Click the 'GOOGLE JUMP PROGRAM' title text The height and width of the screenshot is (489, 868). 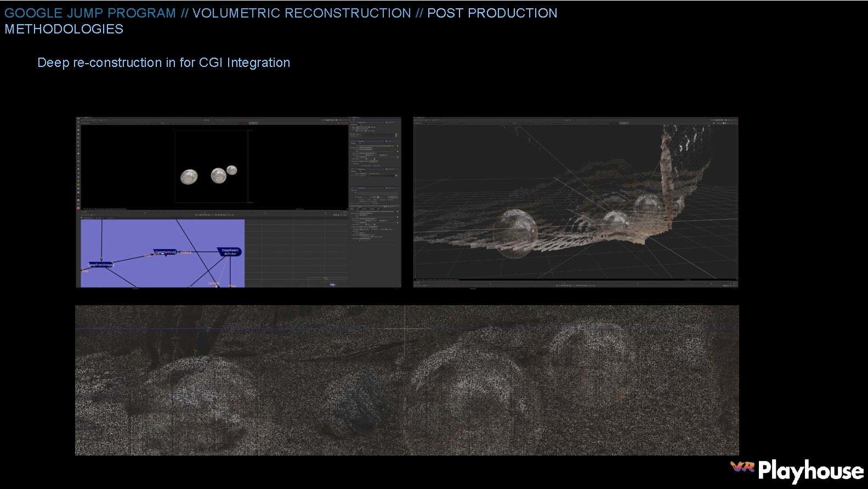(x=90, y=13)
